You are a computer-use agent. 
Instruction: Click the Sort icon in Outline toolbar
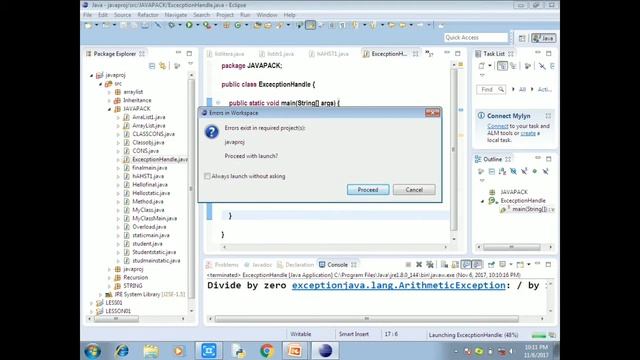pyautogui.click(x=502, y=171)
